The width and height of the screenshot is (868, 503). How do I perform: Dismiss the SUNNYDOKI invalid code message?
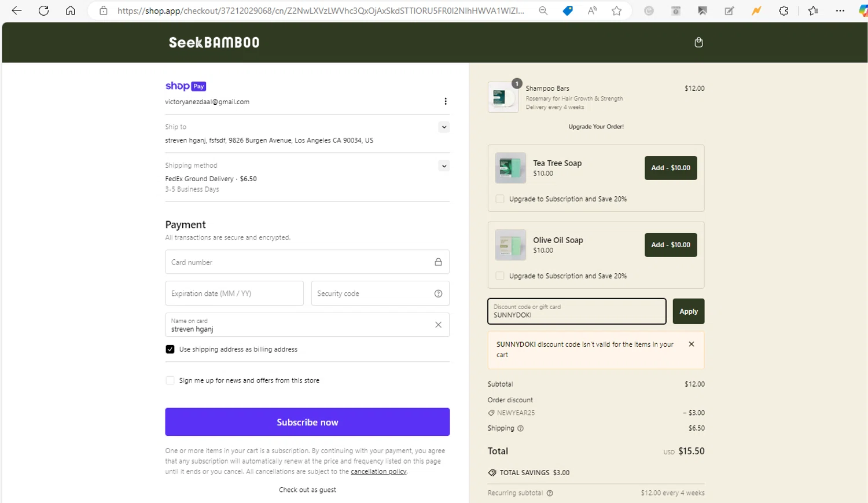click(x=691, y=344)
